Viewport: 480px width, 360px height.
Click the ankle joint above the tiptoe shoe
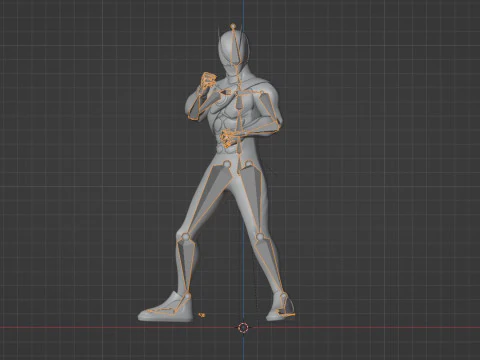pyautogui.click(x=283, y=295)
